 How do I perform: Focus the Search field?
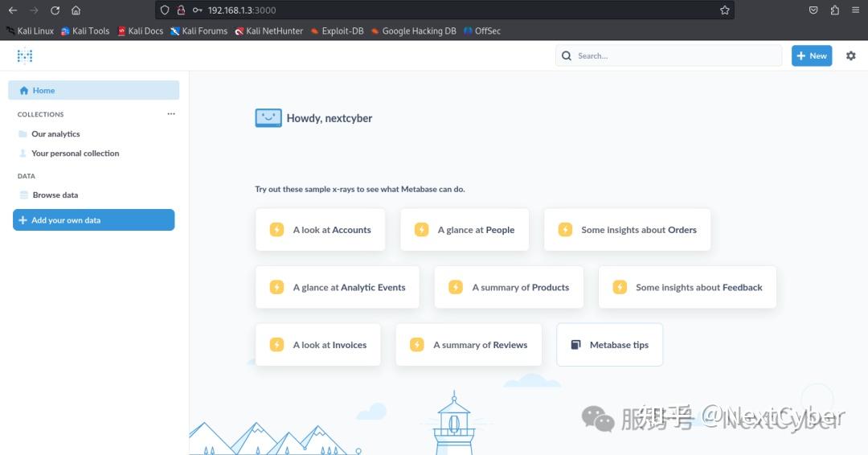click(669, 55)
